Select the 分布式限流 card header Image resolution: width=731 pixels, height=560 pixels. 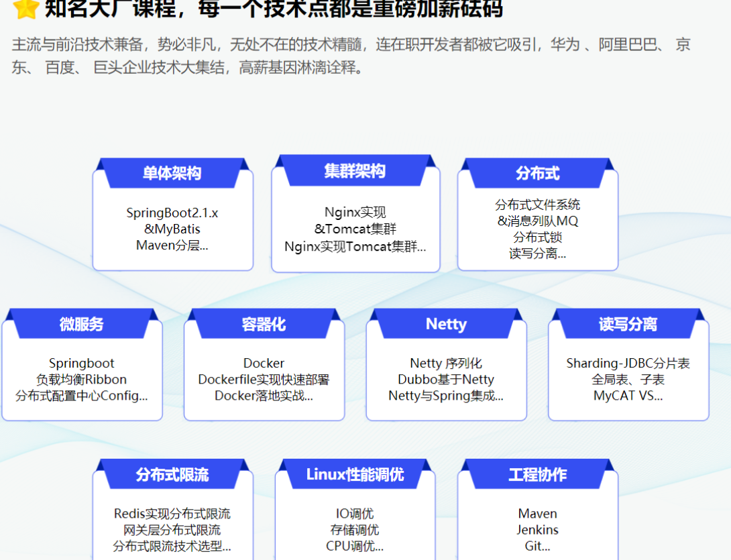click(x=172, y=474)
